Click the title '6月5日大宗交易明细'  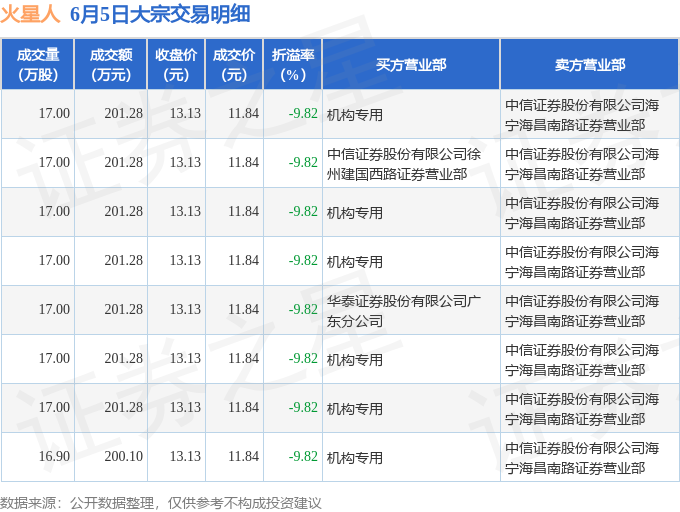click(160, 14)
